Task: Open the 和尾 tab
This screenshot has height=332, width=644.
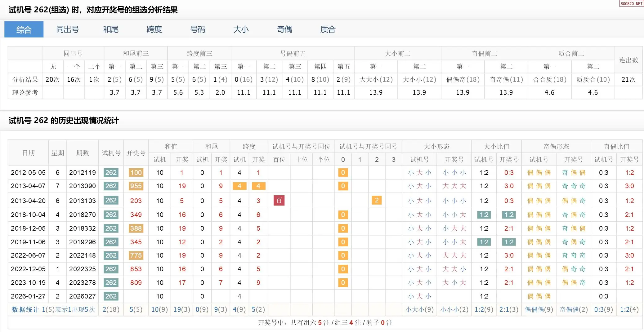Action: tap(111, 29)
